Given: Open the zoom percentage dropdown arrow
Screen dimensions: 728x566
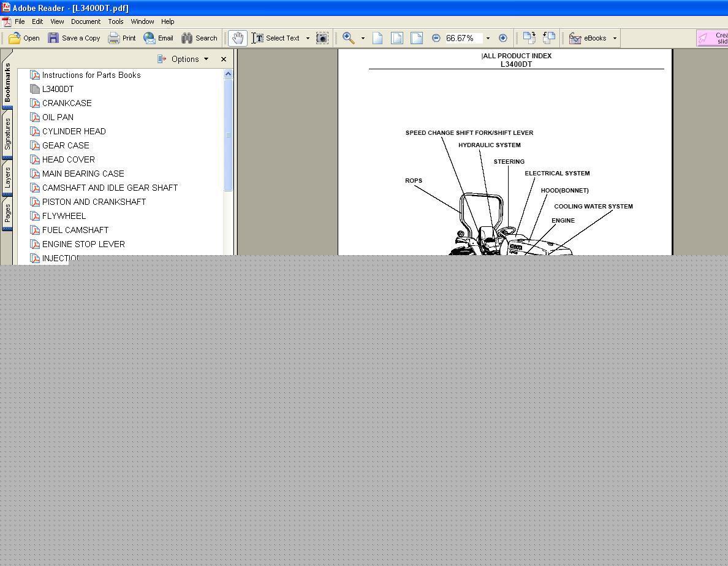Looking at the screenshot, I should pyautogui.click(x=488, y=38).
